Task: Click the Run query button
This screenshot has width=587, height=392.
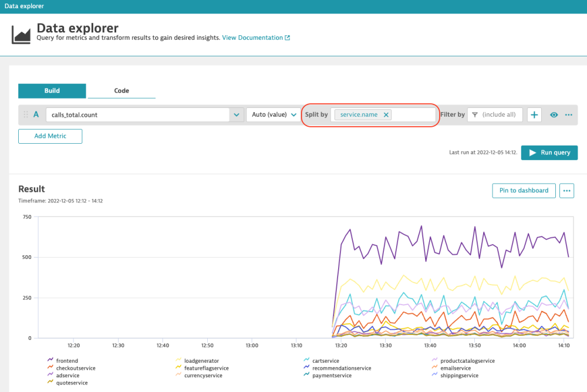Action: (x=549, y=153)
